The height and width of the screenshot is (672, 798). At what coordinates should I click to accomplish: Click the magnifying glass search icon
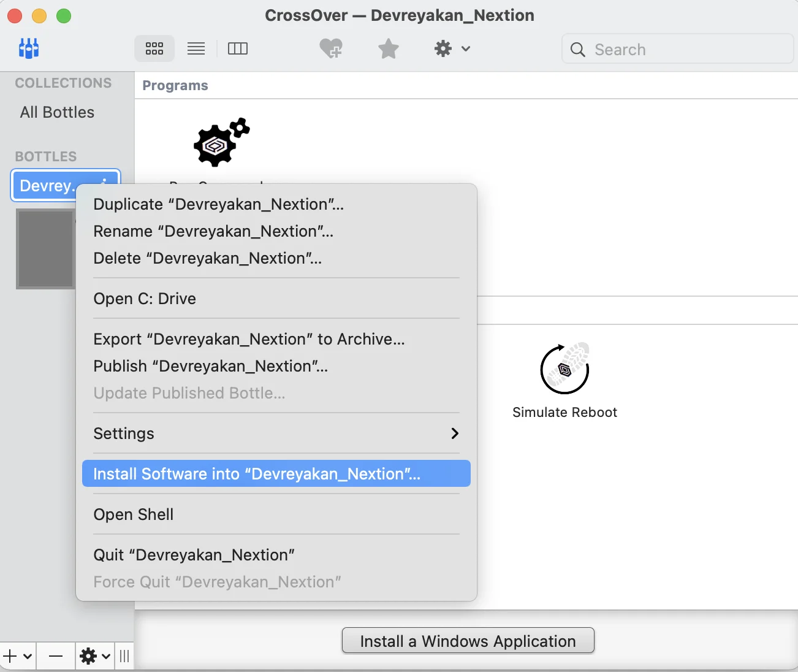577,50
